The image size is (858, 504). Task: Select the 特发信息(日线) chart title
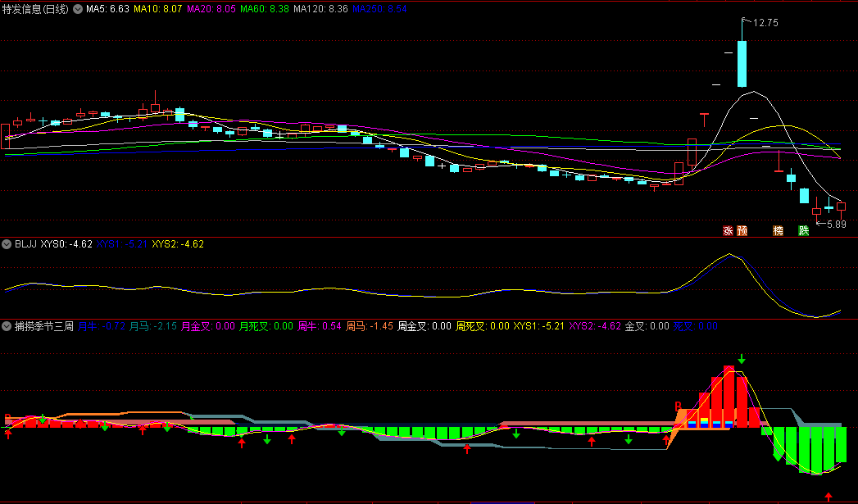click(36, 9)
